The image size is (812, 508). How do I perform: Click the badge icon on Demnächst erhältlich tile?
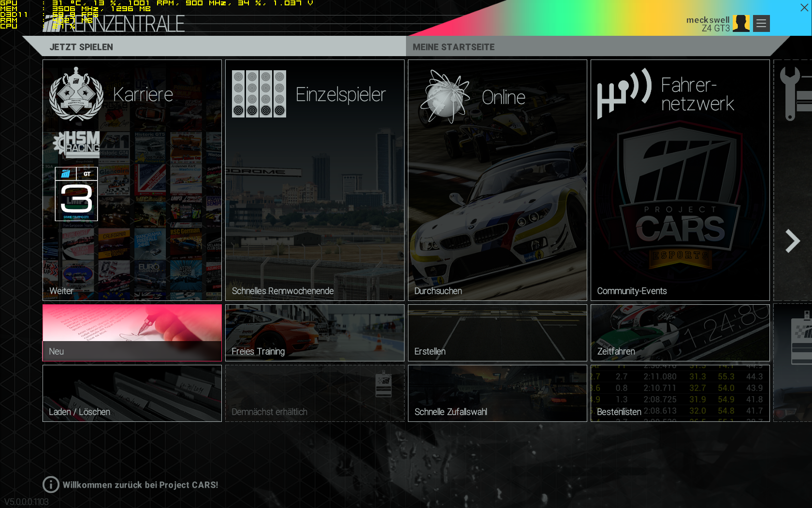pyautogui.click(x=384, y=384)
